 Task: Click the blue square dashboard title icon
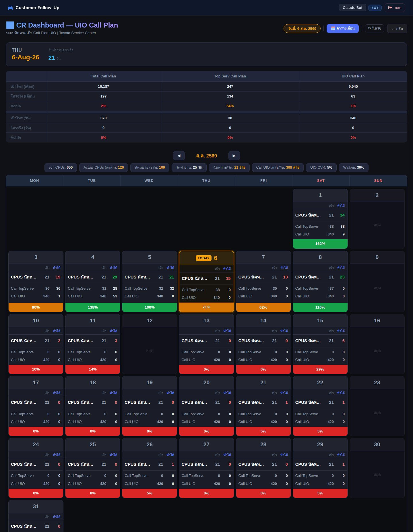pyautogui.click(x=10, y=25)
